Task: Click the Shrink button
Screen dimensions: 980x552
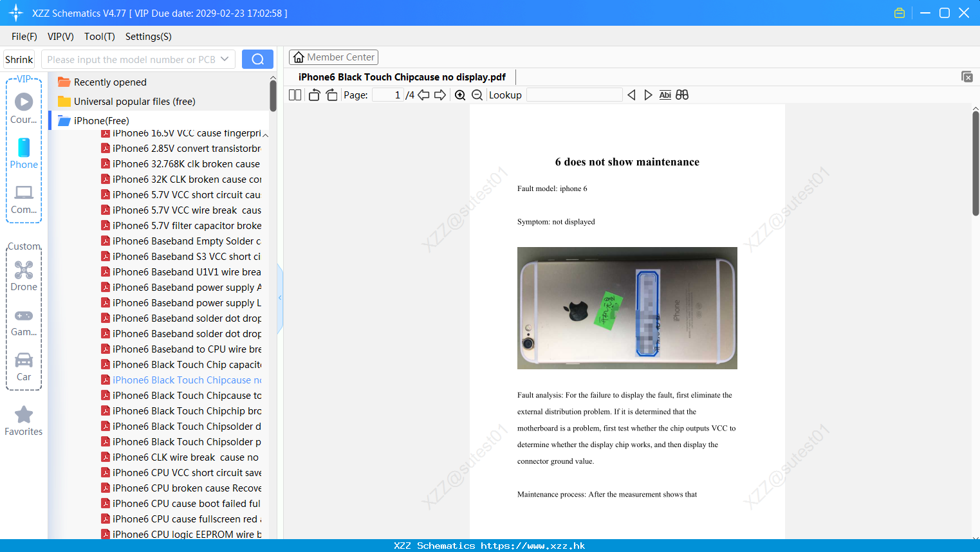Action: point(19,59)
